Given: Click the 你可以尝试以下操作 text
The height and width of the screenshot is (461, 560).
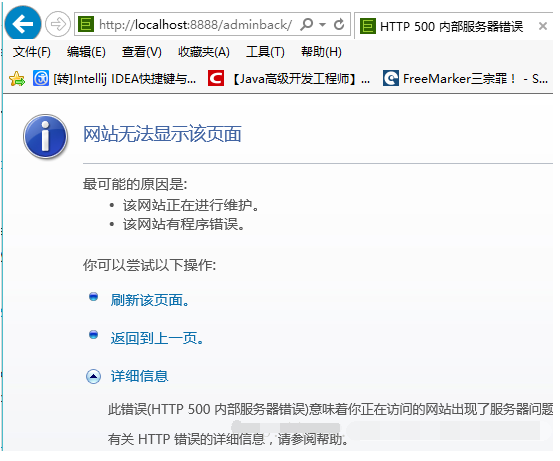Looking at the screenshot, I should [150, 265].
